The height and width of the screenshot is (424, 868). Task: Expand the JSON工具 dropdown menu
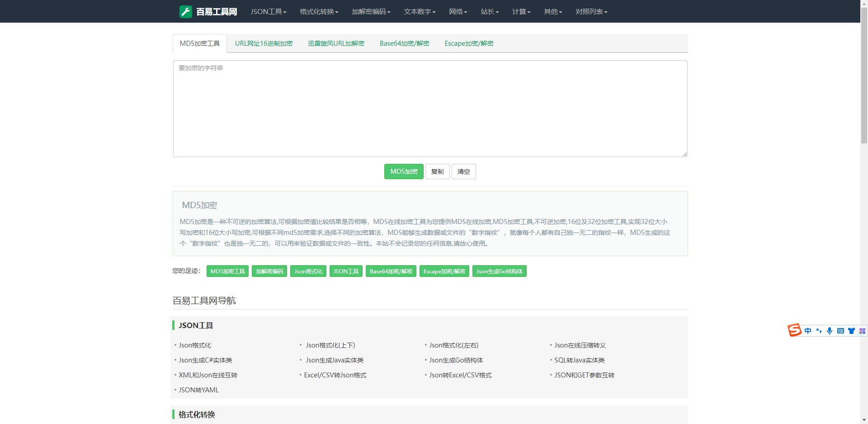pyautogui.click(x=269, y=12)
